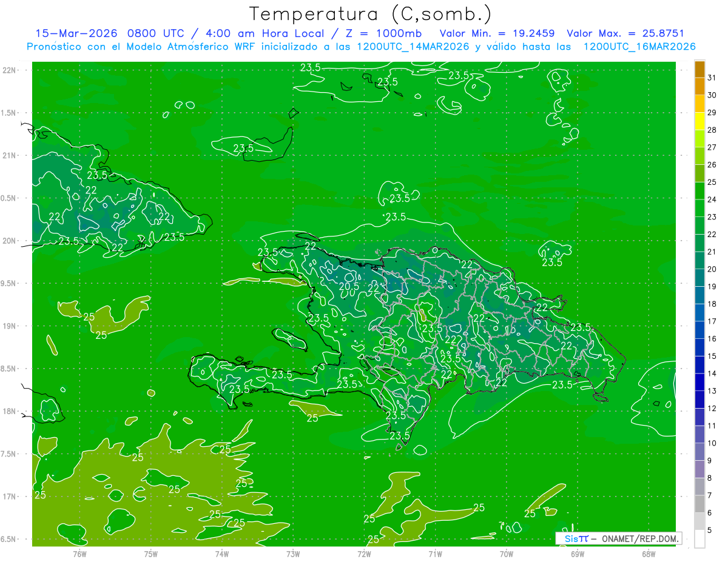The height and width of the screenshot is (562, 728).
Task: Click the "9.5N" latitude axis label
Action: pyautogui.click(x=10, y=283)
